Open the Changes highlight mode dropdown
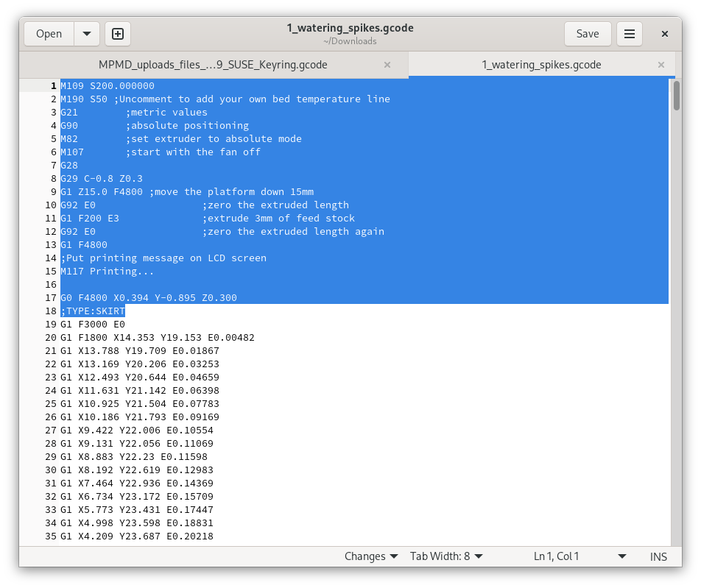Screen dimensions: 701x588 pos(371,556)
